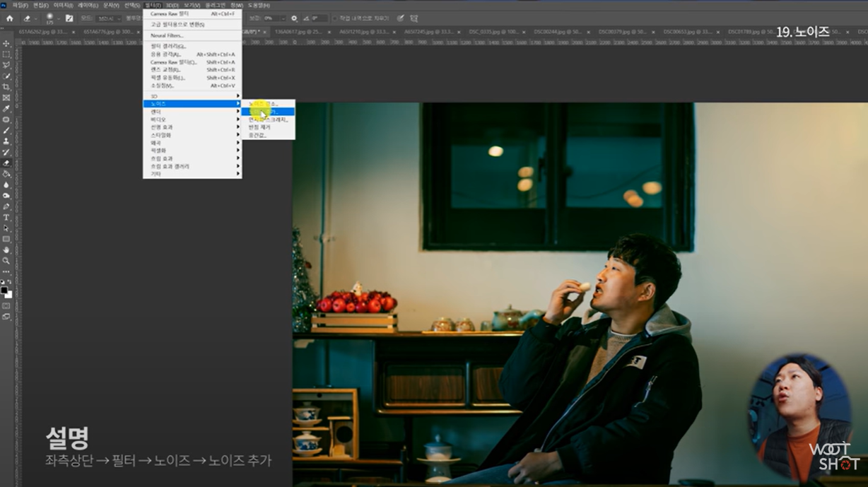Click the foreground color swatch

[4, 290]
